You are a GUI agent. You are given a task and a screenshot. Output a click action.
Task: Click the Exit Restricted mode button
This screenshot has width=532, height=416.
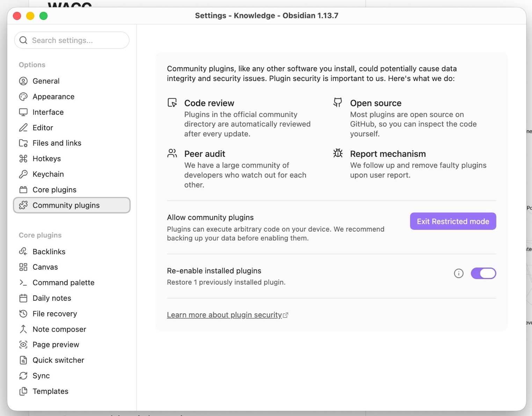click(x=453, y=221)
